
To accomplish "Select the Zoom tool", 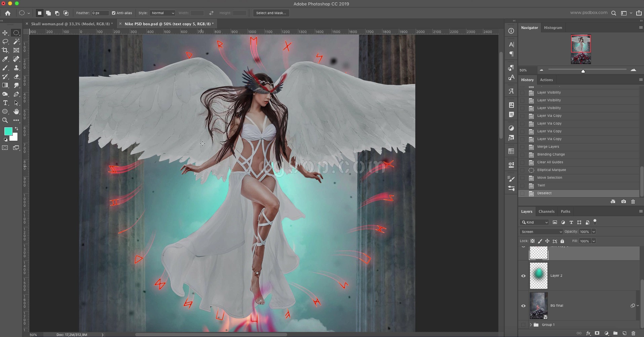I will click(5, 120).
